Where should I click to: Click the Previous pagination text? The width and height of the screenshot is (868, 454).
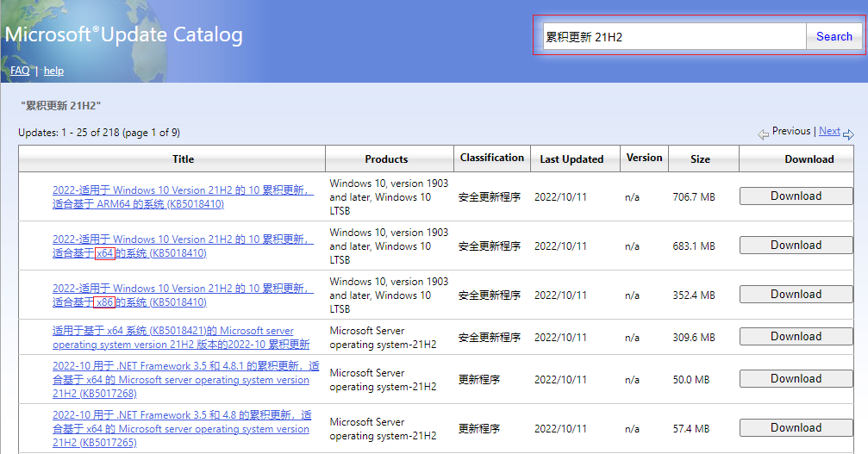[x=791, y=131]
